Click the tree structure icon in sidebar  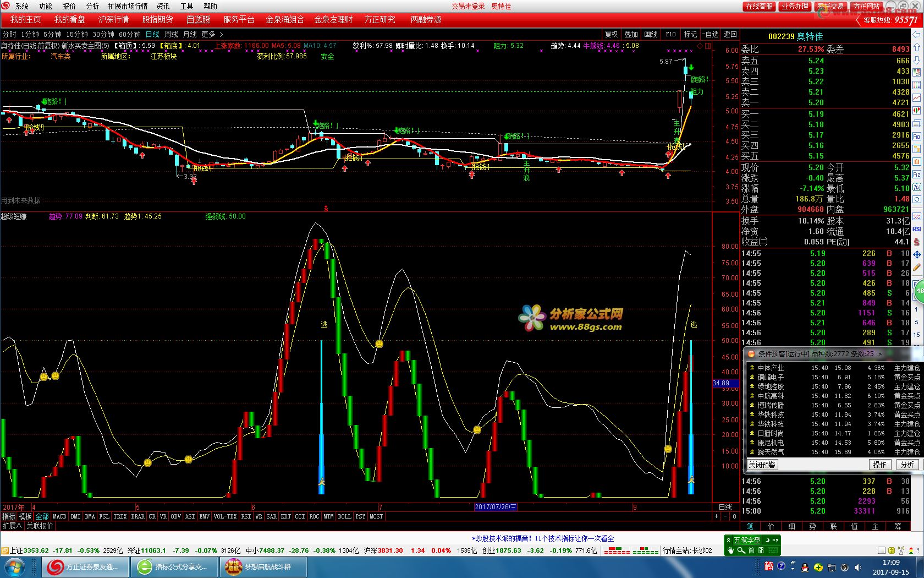(917, 149)
